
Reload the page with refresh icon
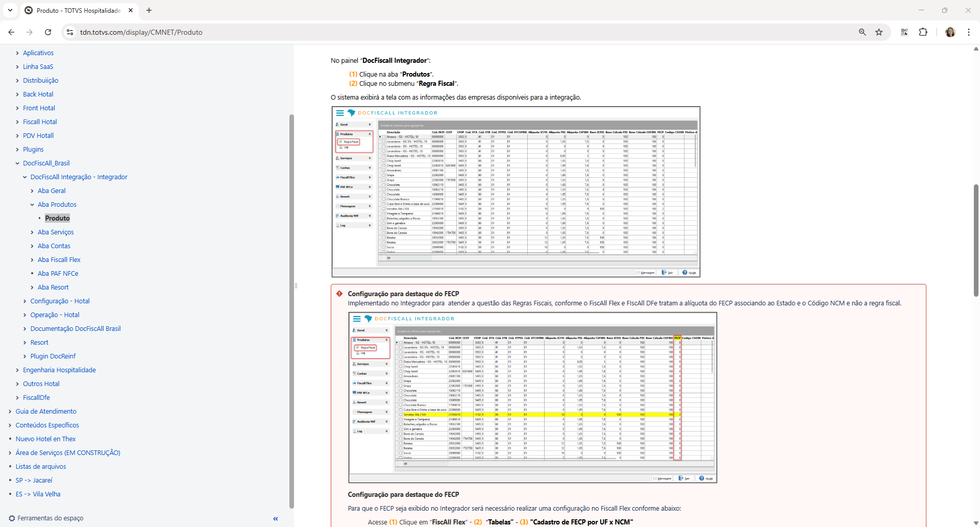coord(48,32)
